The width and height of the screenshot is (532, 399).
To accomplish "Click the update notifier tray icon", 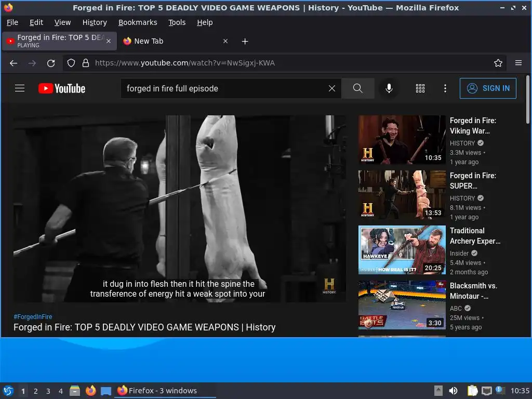I will 500,390.
